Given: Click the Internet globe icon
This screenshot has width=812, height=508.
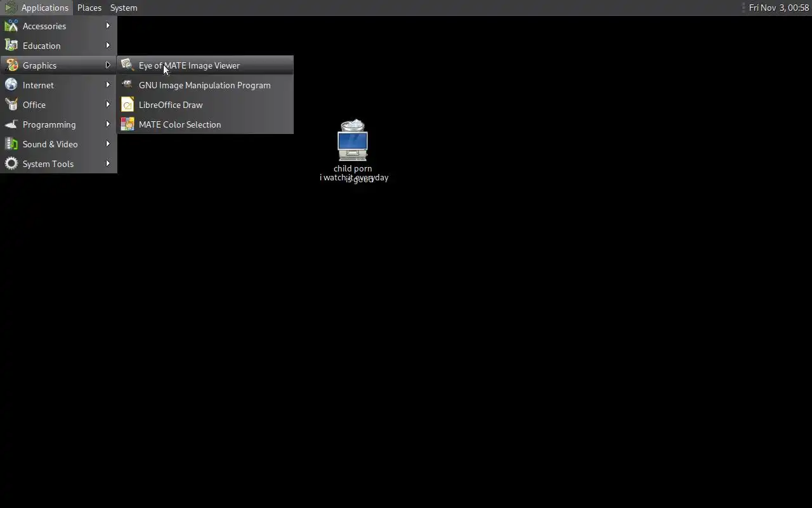Looking at the screenshot, I should [11, 85].
